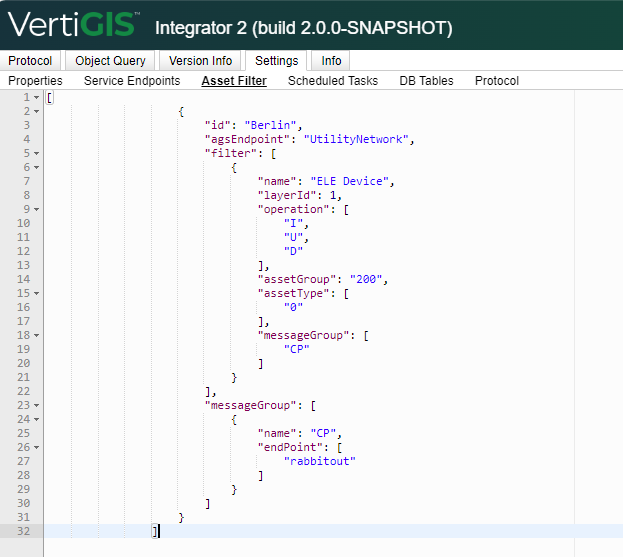623x557 pixels.
Task: Collapse the "filter" array at line 5
Action: [37, 153]
